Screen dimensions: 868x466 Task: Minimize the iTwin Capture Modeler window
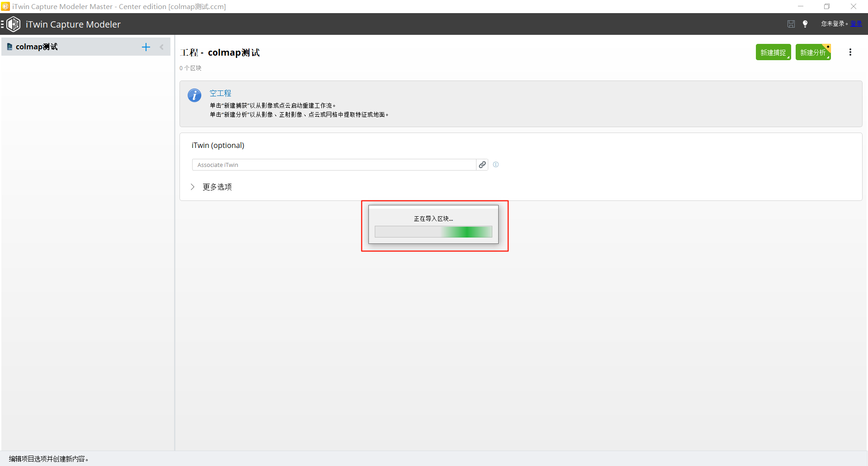[x=801, y=6]
